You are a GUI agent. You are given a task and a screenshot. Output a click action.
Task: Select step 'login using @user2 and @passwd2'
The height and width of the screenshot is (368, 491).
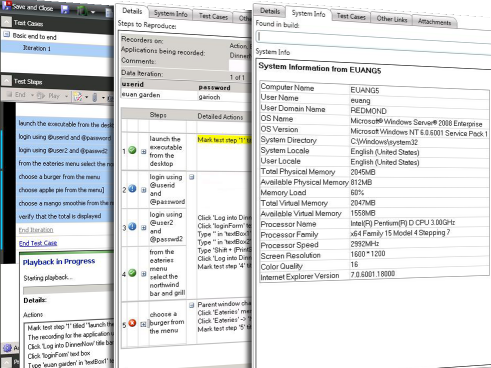[65, 150]
